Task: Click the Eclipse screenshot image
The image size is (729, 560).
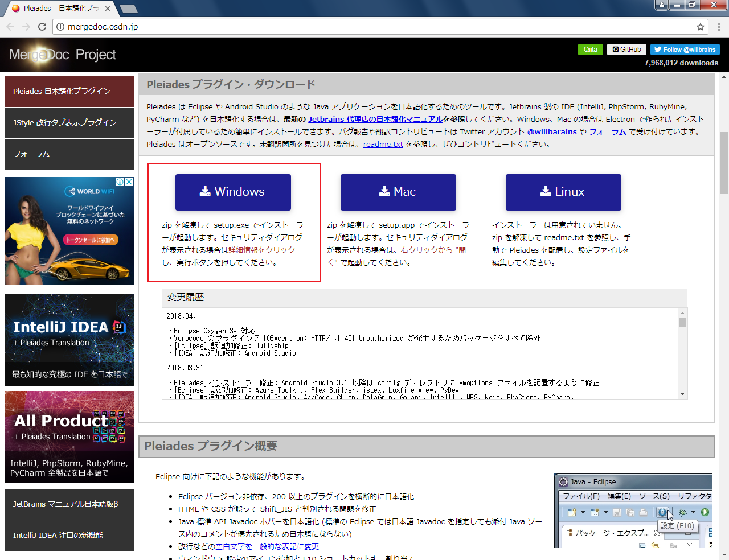Action: (633, 510)
